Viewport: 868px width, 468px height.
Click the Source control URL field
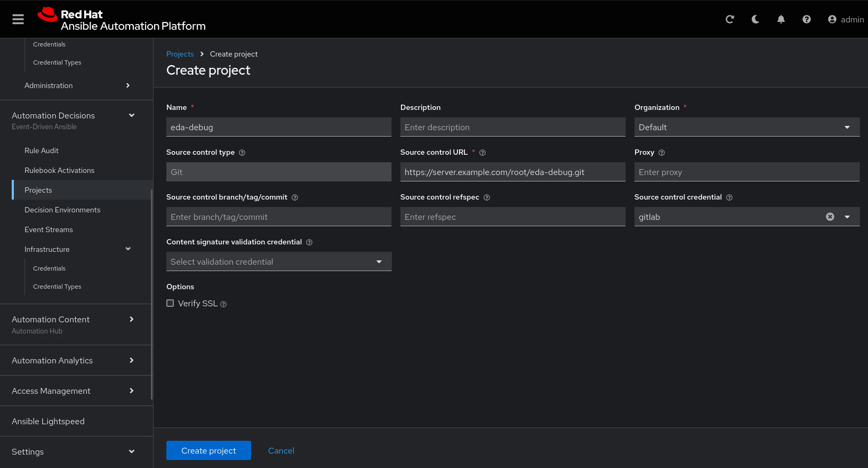pos(513,172)
